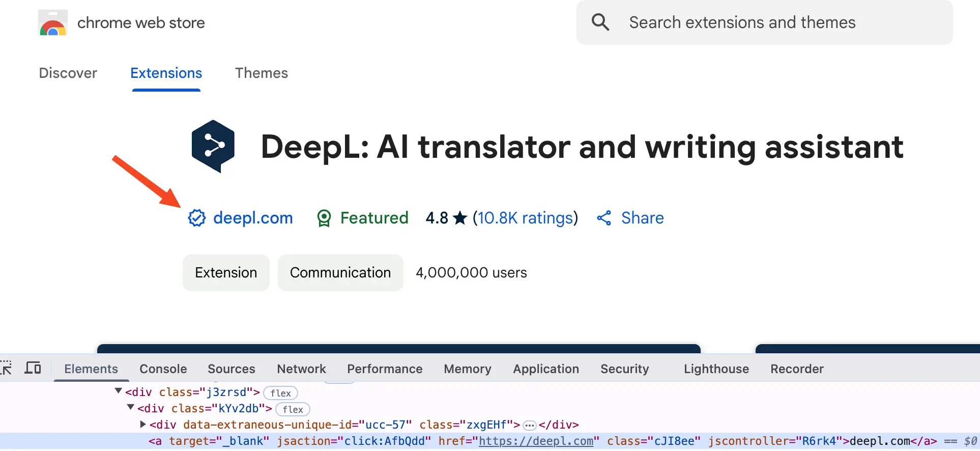Click the 4.8 rating value
Viewport: 980px width, 451px height.
pos(437,218)
